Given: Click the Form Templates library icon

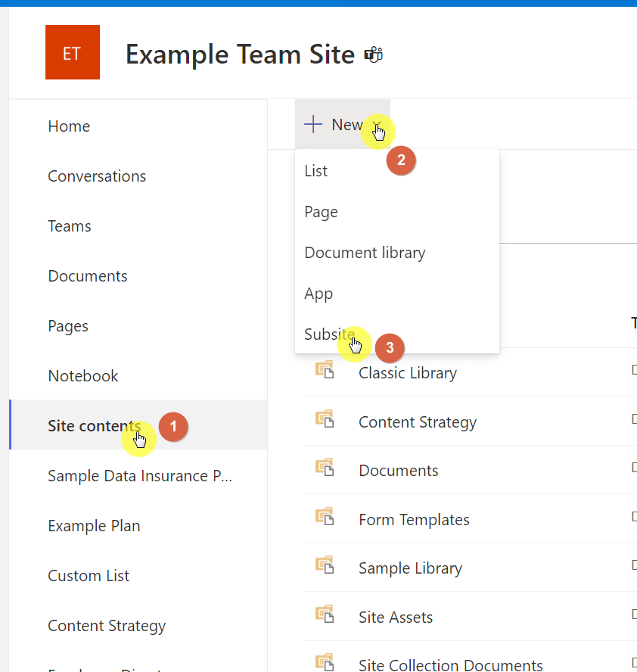Looking at the screenshot, I should coord(325,516).
